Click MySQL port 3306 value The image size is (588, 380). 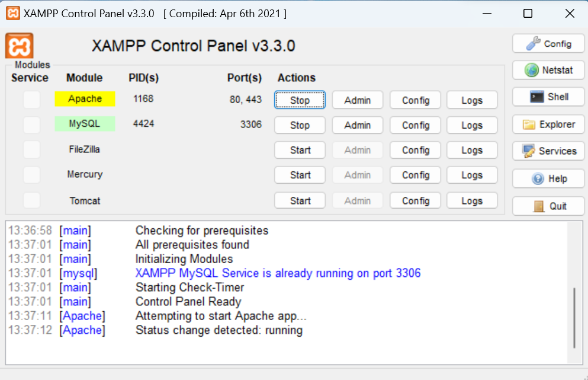click(x=251, y=124)
